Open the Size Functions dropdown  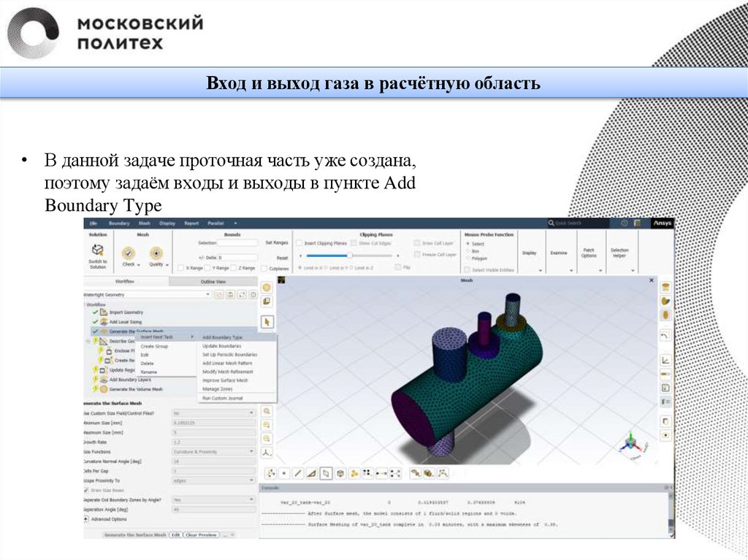213,452
